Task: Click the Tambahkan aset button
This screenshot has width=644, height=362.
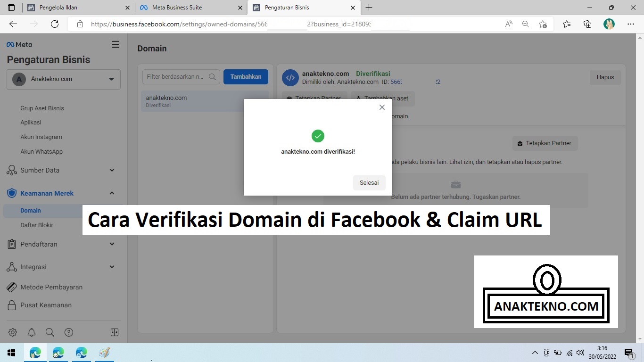Action: (x=383, y=98)
